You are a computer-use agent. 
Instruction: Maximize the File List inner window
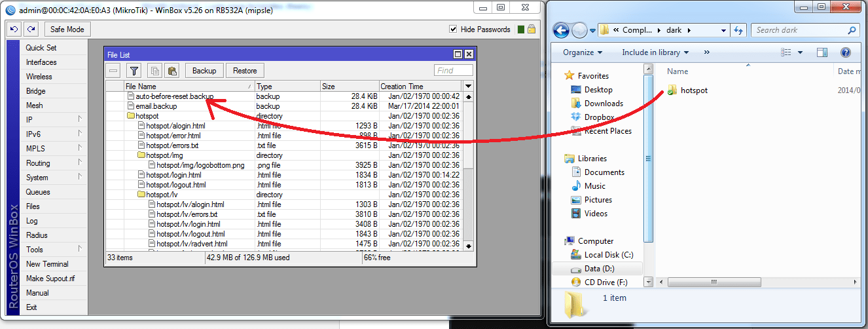[458, 54]
